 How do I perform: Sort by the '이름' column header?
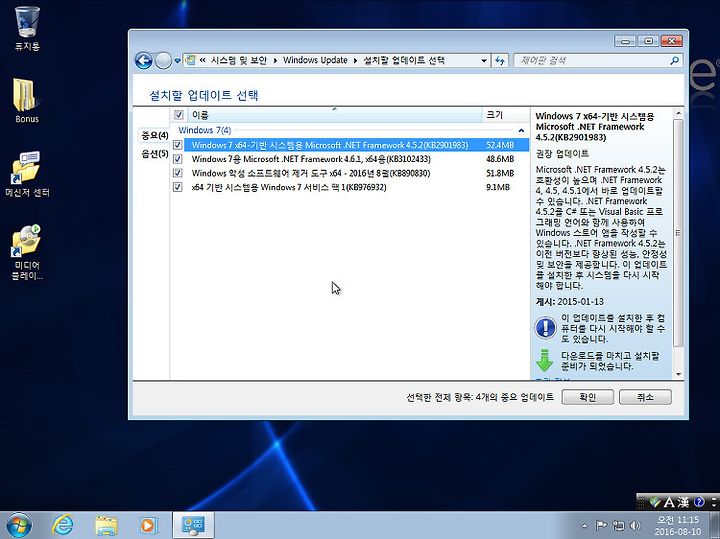click(334, 115)
